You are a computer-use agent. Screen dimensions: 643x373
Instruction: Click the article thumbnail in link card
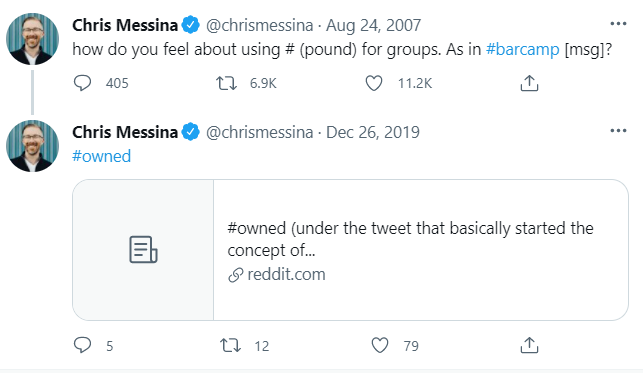click(x=143, y=250)
